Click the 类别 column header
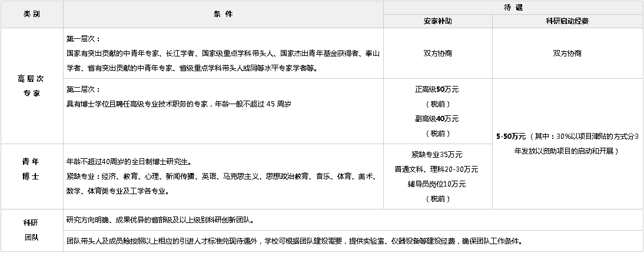Screen dimensions: 644x253 [31, 14]
